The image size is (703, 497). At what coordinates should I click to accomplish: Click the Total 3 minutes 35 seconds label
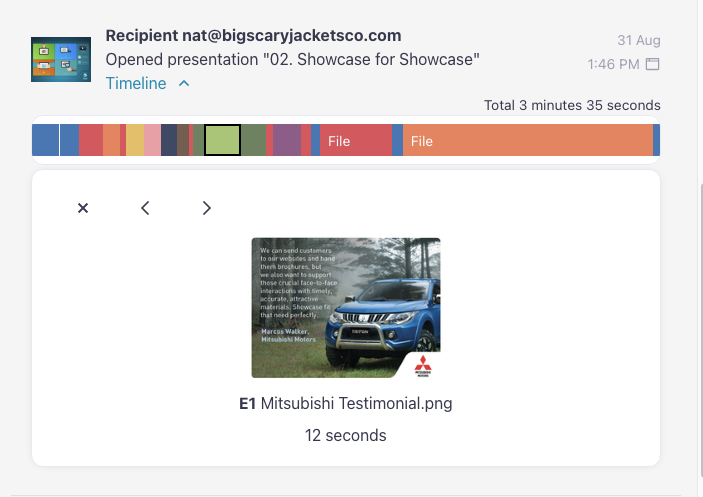point(572,105)
